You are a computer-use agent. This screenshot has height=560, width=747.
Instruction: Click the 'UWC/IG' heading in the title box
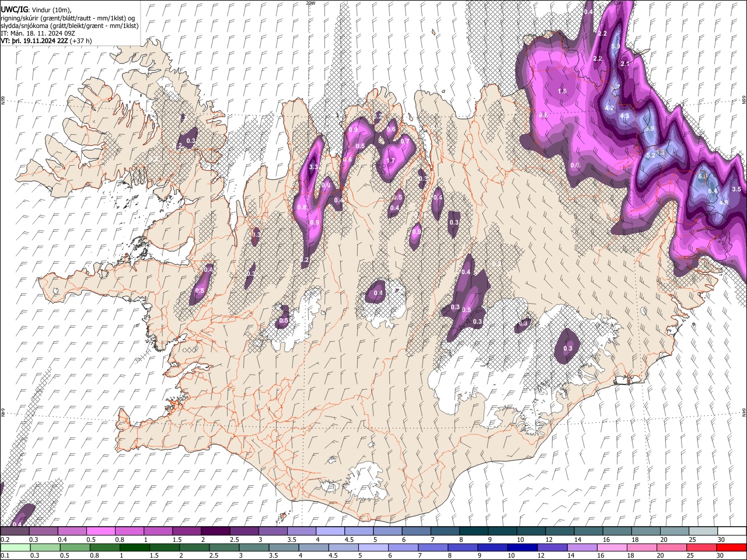pos(14,9)
